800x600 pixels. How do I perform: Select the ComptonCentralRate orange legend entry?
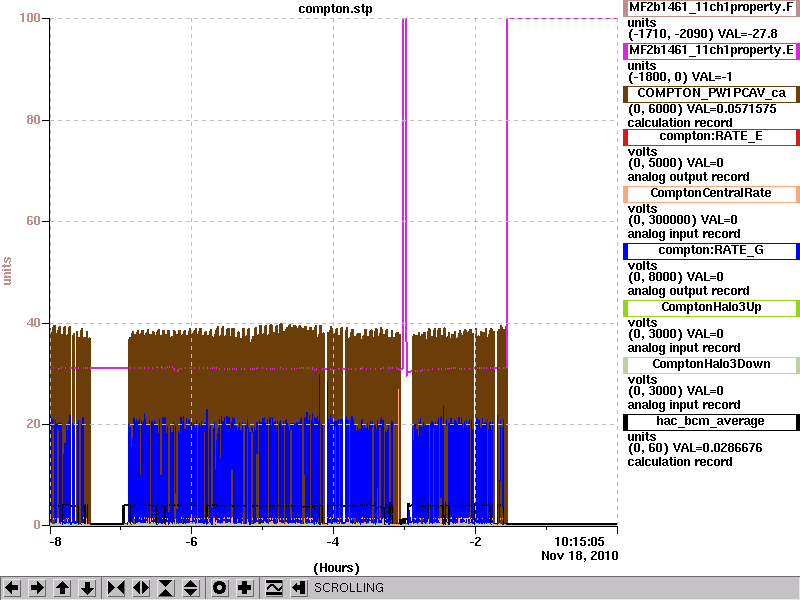point(711,193)
